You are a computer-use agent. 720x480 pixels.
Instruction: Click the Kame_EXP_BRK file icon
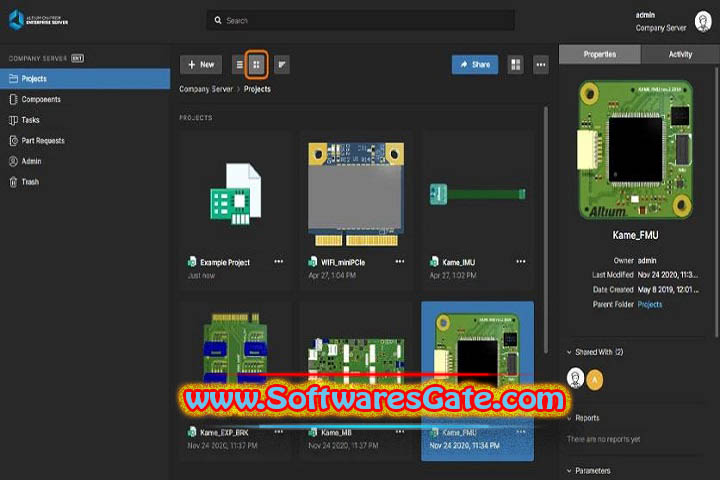192,432
